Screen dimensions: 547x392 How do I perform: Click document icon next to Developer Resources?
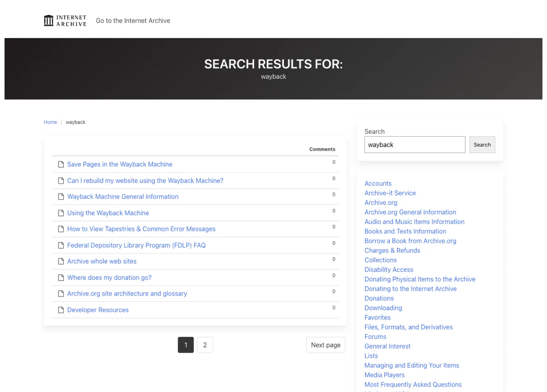61,310
